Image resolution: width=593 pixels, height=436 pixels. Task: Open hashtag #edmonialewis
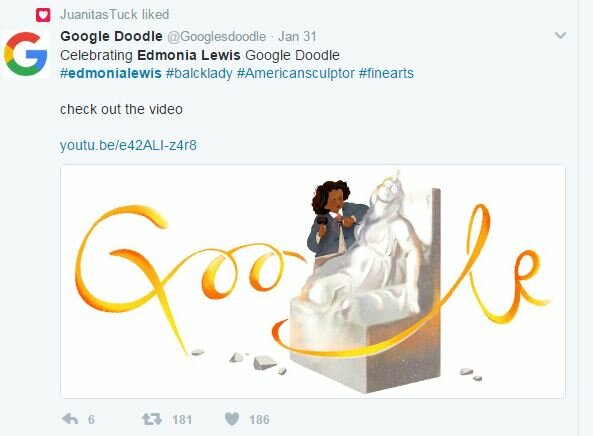coord(111,73)
